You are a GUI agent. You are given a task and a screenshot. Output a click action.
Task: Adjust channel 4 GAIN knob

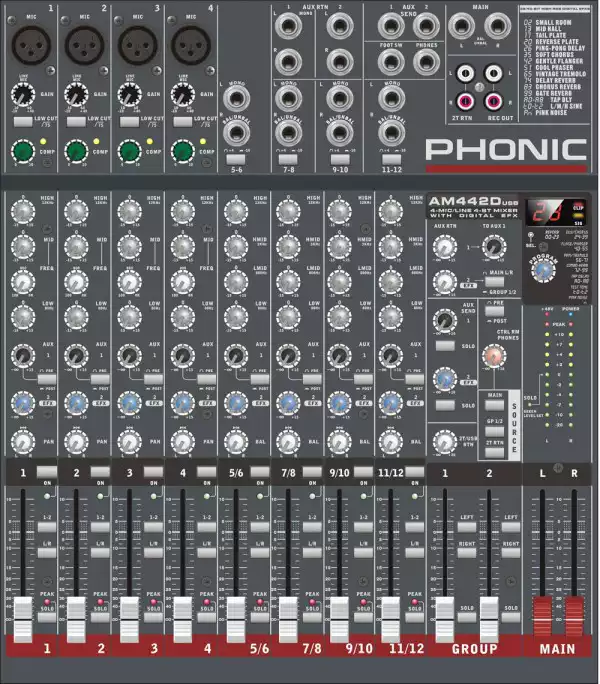point(183,95)
